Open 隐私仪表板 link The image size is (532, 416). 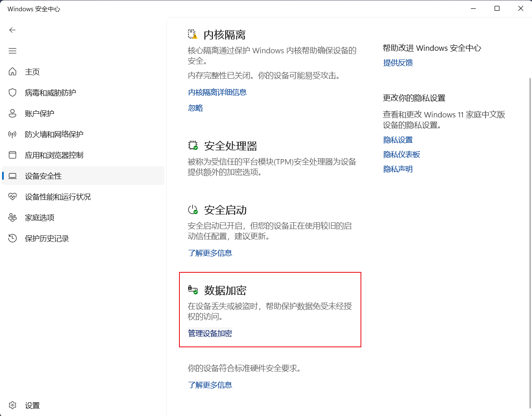pos(402,154)
